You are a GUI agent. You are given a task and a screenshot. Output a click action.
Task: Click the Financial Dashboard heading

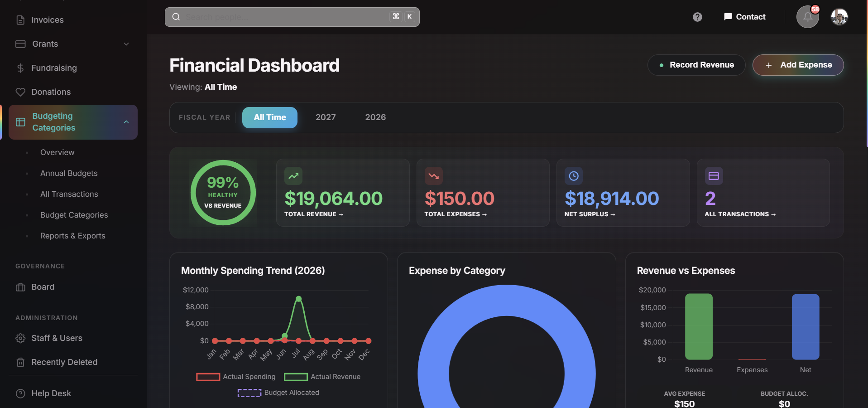click(254, 65)
